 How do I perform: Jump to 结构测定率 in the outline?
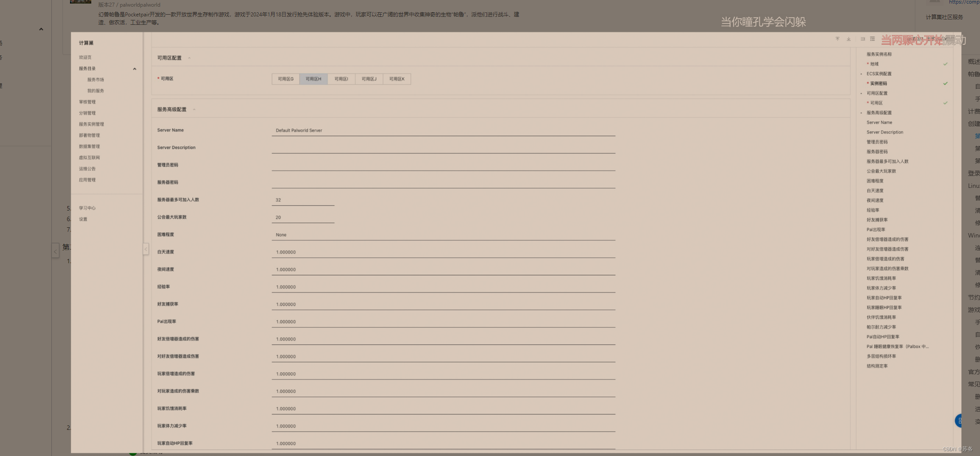click(x=877, y=366)
